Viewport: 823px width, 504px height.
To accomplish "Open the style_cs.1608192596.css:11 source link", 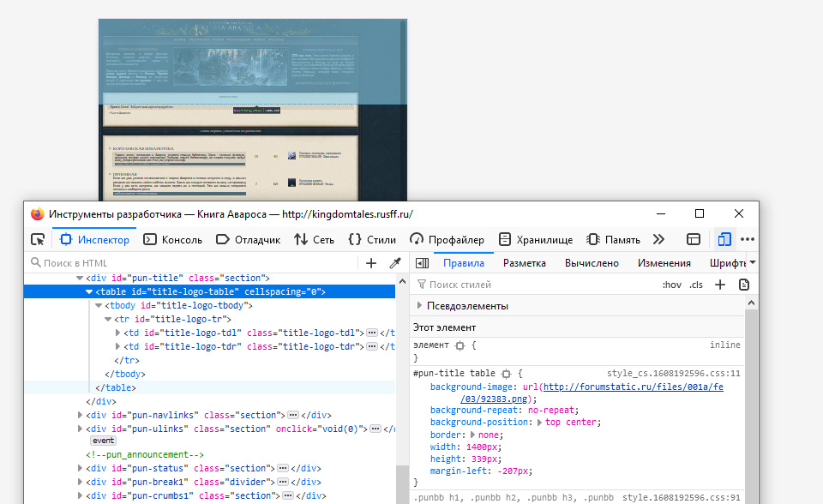I will 674,373.
